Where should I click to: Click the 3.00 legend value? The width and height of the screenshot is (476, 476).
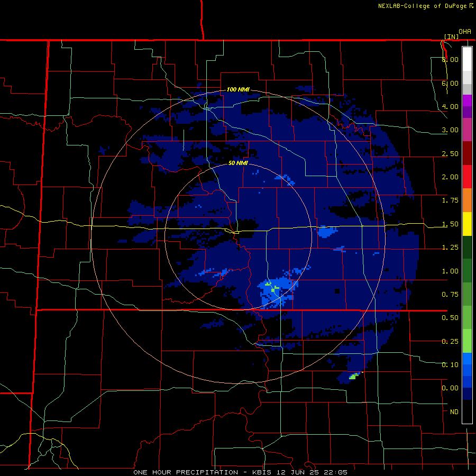(450, 130)
